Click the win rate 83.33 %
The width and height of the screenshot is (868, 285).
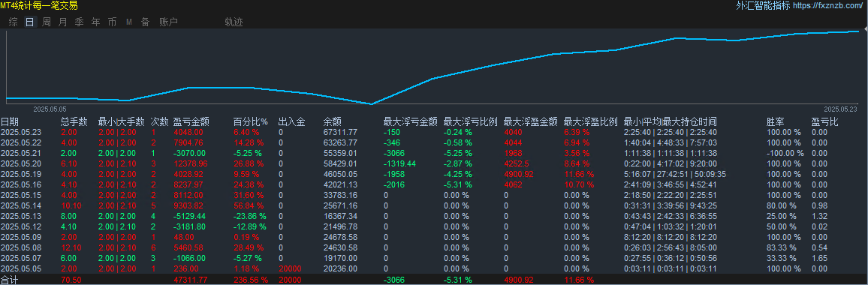pos(782,247)
